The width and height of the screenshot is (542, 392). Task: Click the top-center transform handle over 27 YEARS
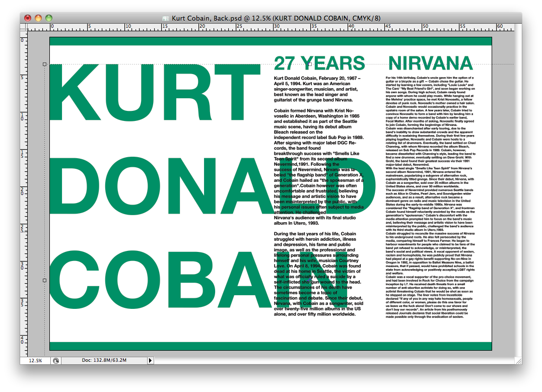[310, 64]
